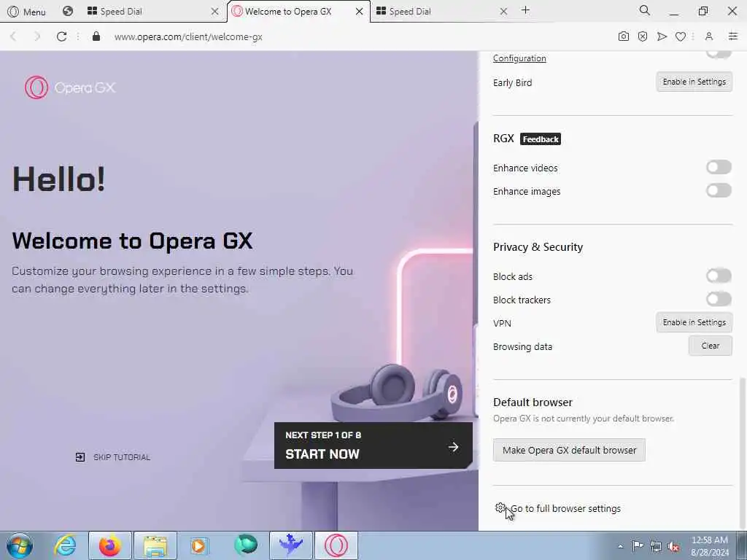This screenshot has height=560, width=747.
Task: Take a snapshot with camera icon
Action: 624,36
